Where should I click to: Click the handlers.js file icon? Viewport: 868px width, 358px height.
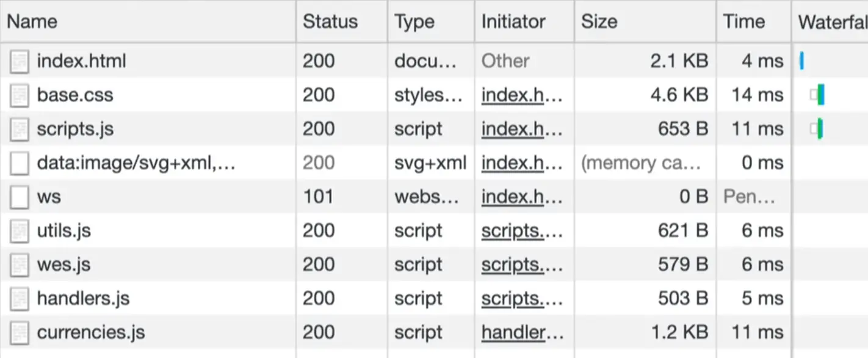point(20,299)
